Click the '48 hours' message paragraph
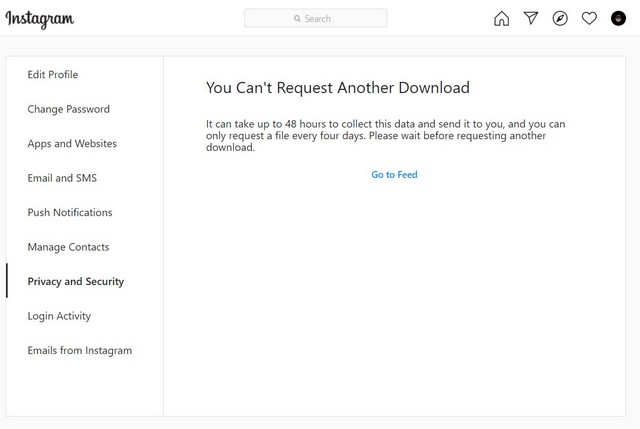This screenshot has width=640, height=429. click(385, 136)
